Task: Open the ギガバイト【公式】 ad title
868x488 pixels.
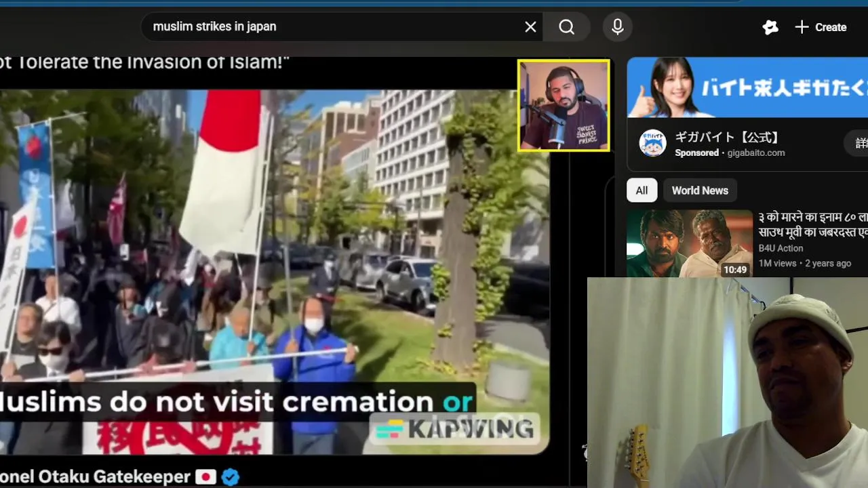Action: click(x=728, y=138)
